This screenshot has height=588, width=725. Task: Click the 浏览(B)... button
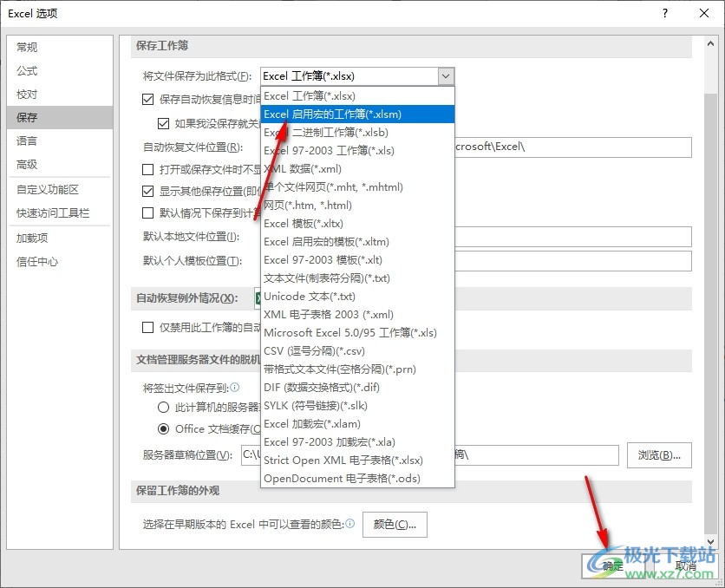click(659, 455)
